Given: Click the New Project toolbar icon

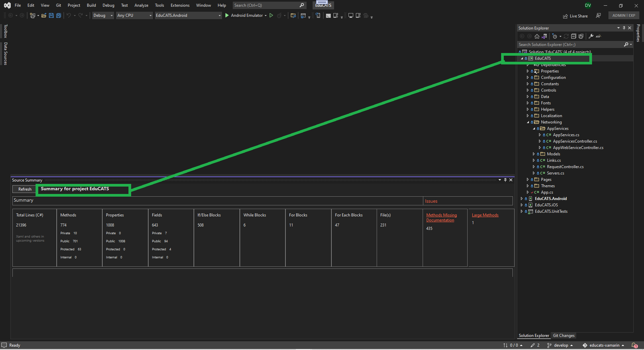Looking at the screenshot, I should pos(32,15).
